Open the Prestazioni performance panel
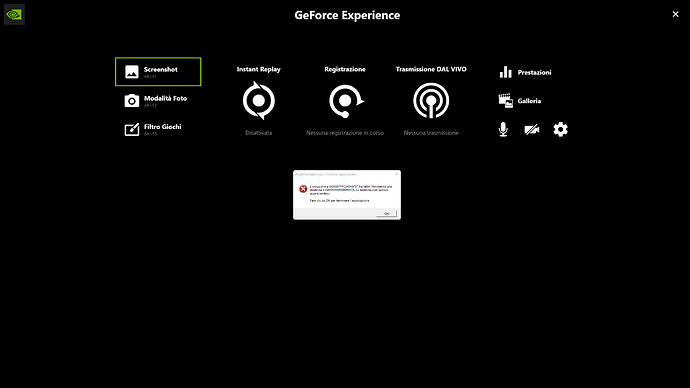 [x=525, y=72]
